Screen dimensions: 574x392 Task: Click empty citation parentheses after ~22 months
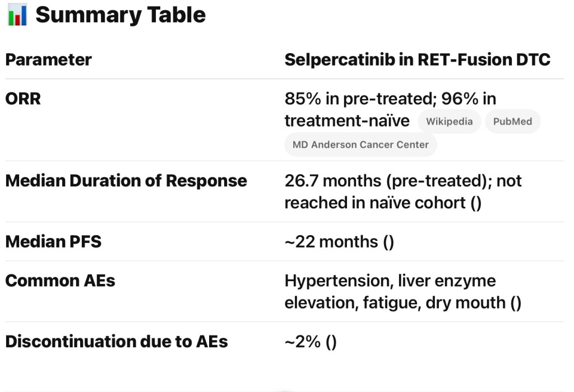click(x=388, y=242)
